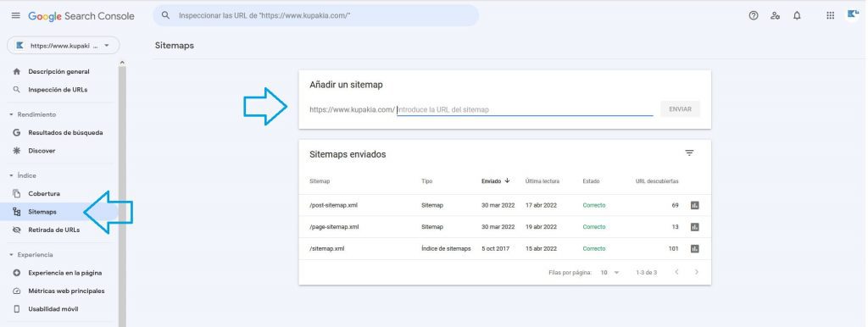Open report icon for /post-sitemap.xml
Image resolution: width=868 pixels, height=327 pixels.
click(x=695, y=205)
